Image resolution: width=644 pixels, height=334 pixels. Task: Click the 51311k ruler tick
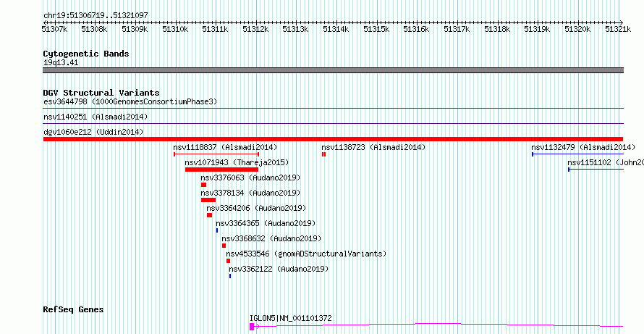click(x=216, y=29)
